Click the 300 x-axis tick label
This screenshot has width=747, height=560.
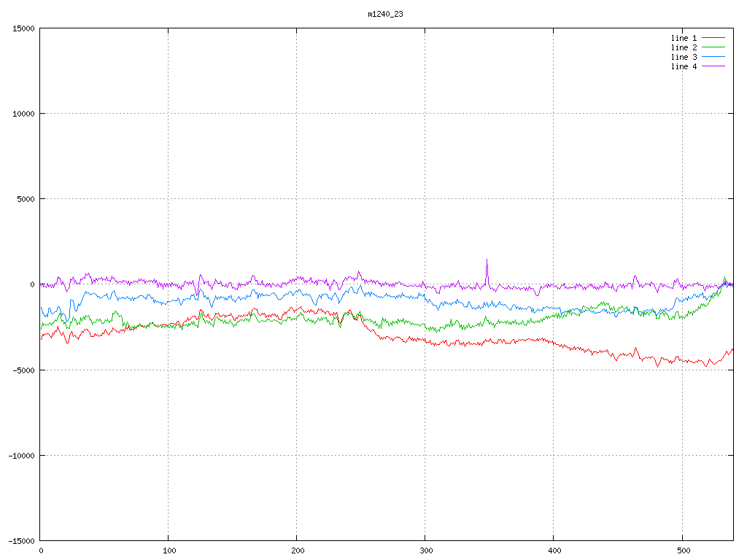(425, 551)
